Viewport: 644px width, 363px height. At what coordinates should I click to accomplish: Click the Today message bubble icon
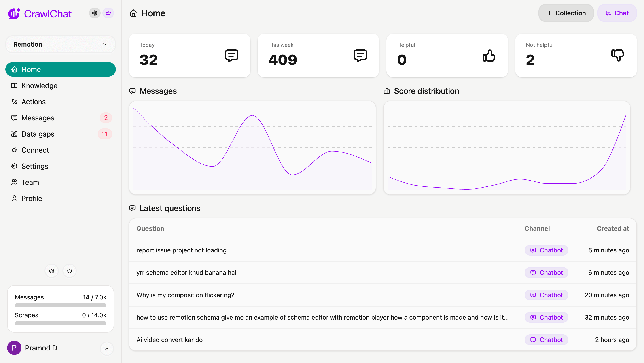pyautogui.click(x=231, y=56)
